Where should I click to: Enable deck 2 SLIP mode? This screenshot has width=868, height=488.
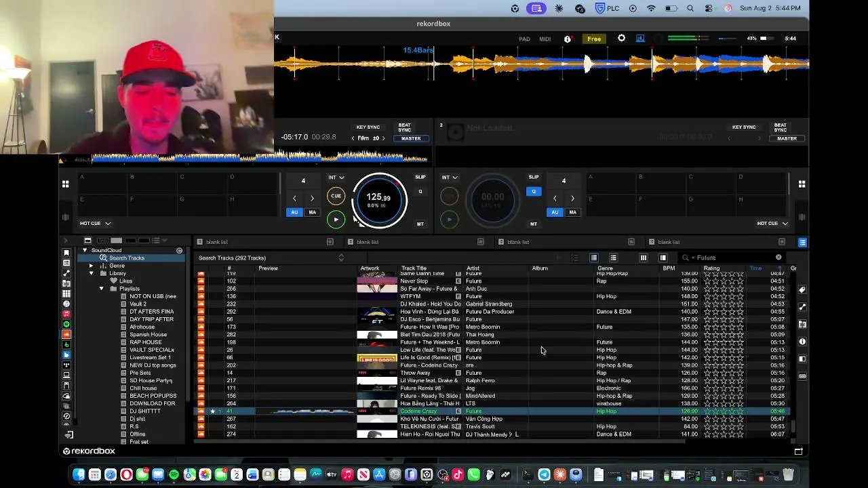pos(534,178)
